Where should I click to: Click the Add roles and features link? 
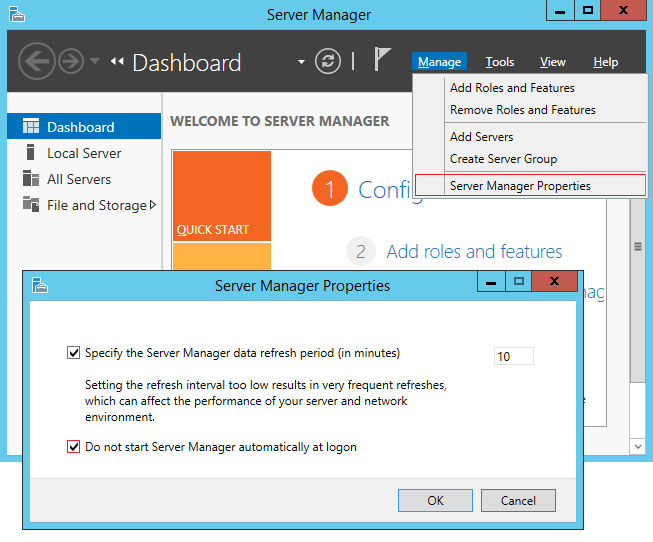(x=474, y=252)
